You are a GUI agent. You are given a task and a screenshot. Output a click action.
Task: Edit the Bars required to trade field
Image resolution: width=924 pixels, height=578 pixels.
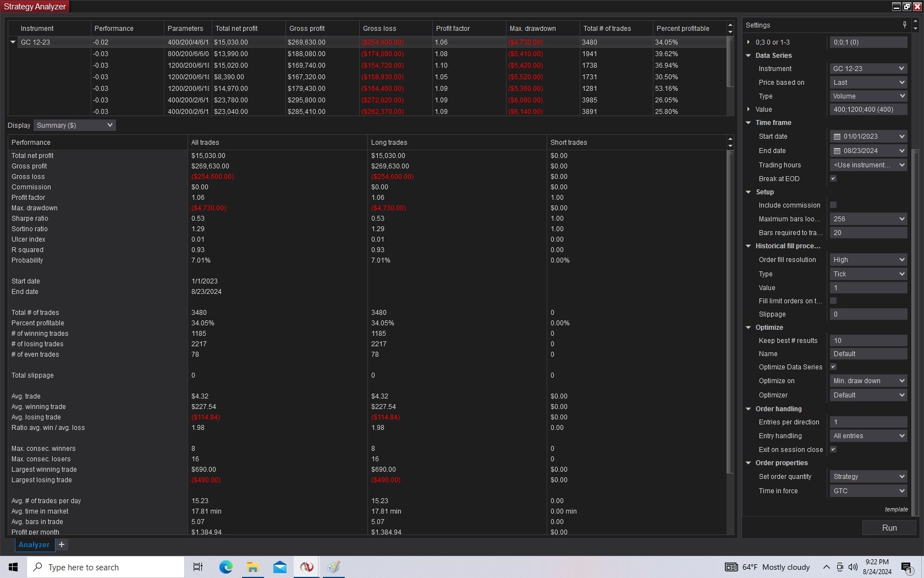click(868, 233)
